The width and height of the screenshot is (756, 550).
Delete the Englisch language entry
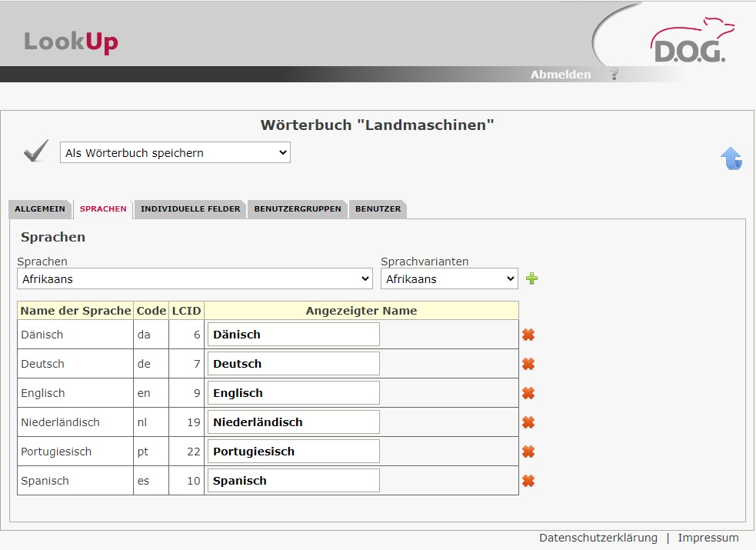[528, 393]
